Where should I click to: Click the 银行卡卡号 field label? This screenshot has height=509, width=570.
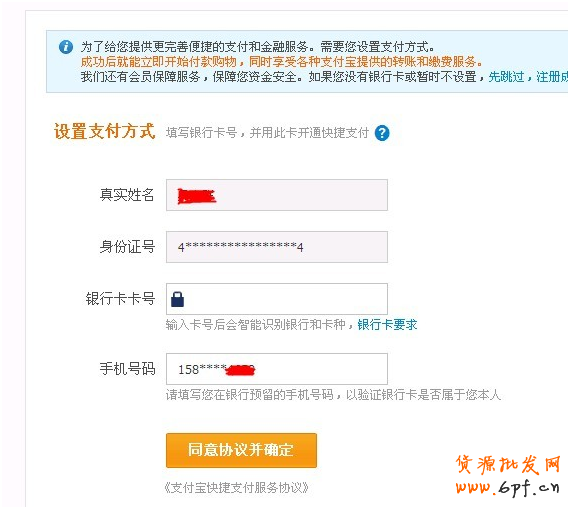[x=120, y=299]
